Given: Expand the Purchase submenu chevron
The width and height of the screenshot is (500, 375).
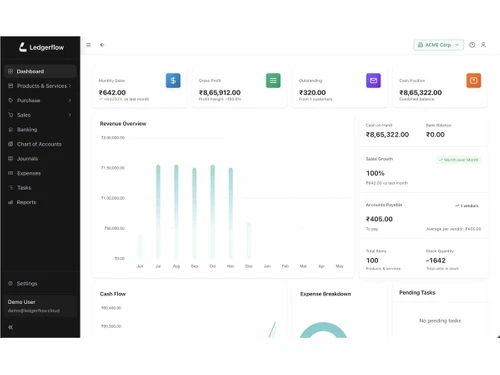Looking at the screenshot, I should pos(70,100).
